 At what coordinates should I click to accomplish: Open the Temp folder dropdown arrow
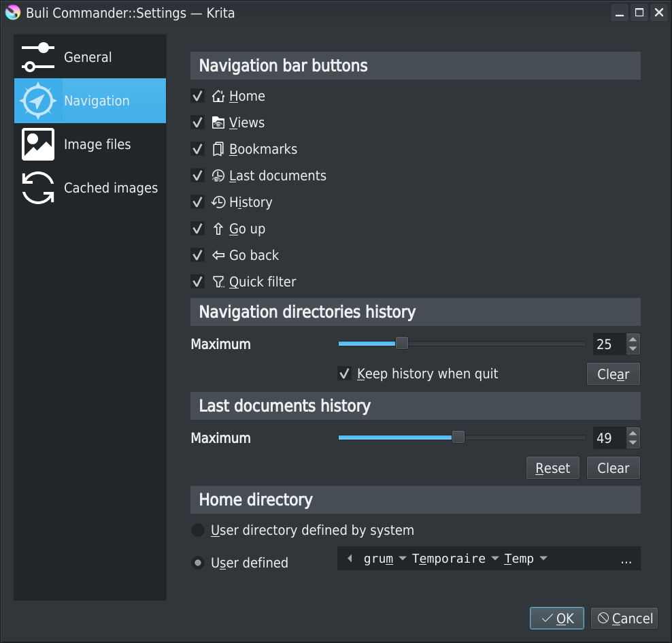tap(543, 559)
